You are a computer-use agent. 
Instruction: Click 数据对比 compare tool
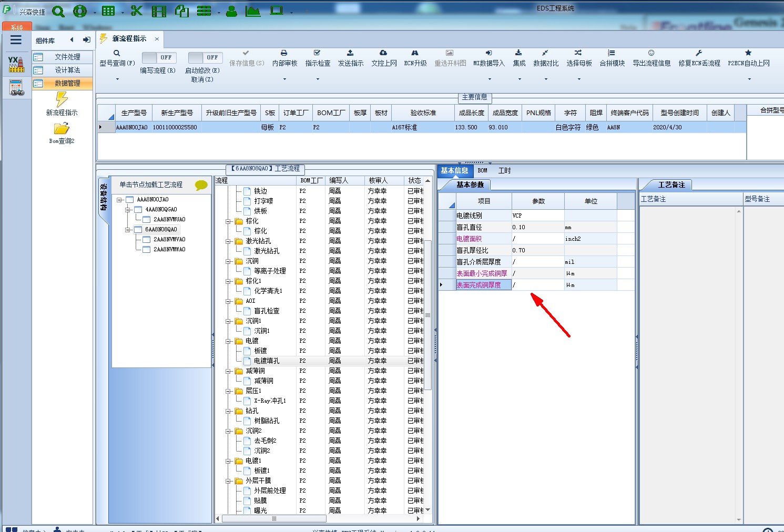(546, 58)
